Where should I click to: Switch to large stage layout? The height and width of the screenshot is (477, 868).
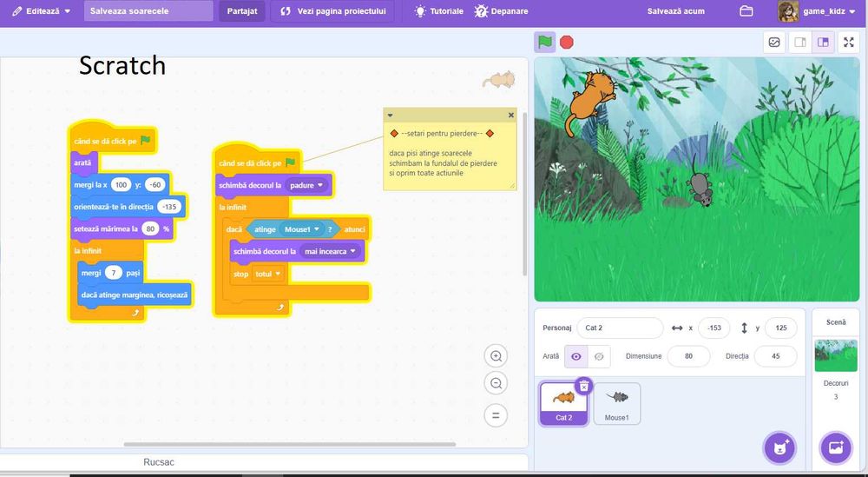click(x=823, y=42)
